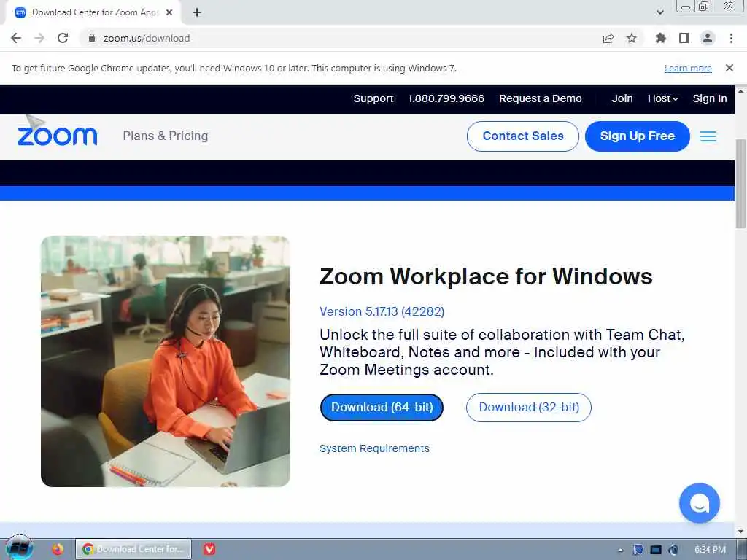Image resolution: width=747 pixels, height=560 pixels.
Task: Click the Version 5.17.13 (42282) link
Action: tap(382, 311)
